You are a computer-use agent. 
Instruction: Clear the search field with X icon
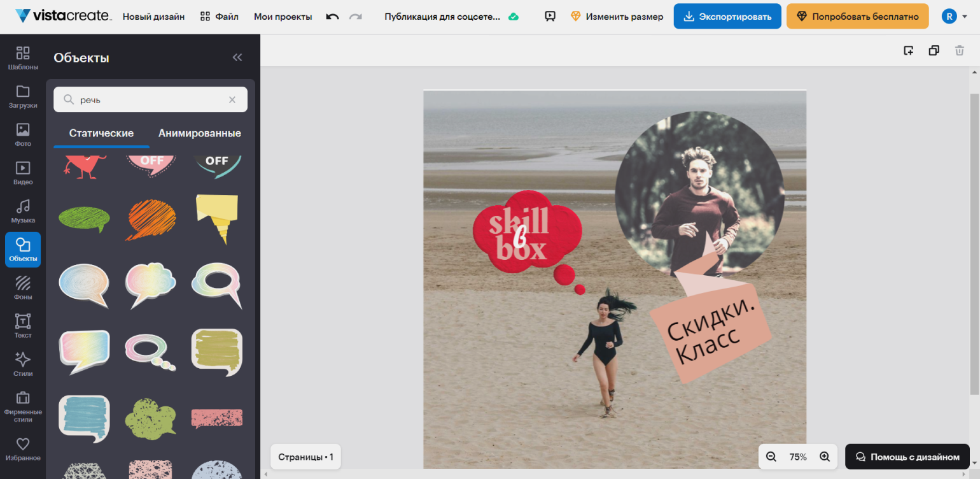pyautogui.click(x=232, y=99)
